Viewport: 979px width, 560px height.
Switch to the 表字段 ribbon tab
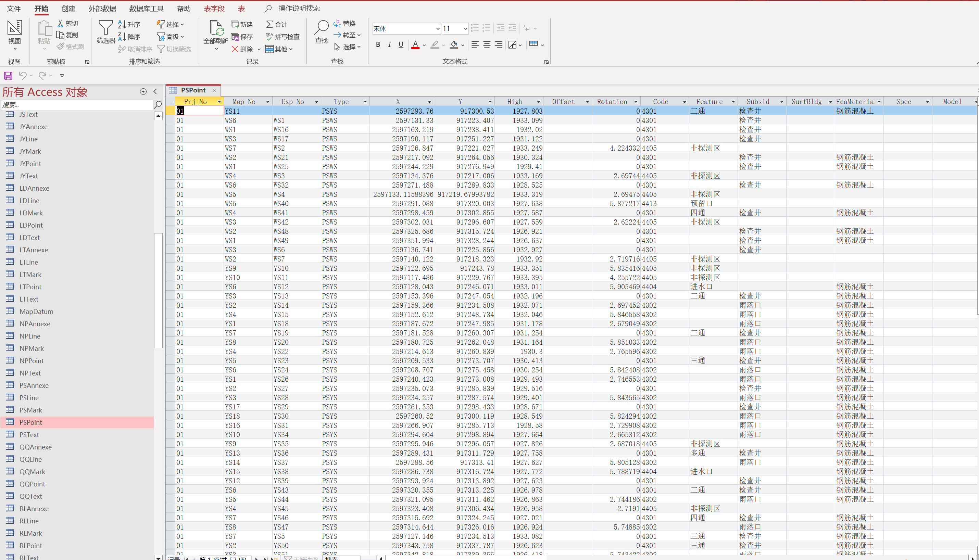pos(214,9)
